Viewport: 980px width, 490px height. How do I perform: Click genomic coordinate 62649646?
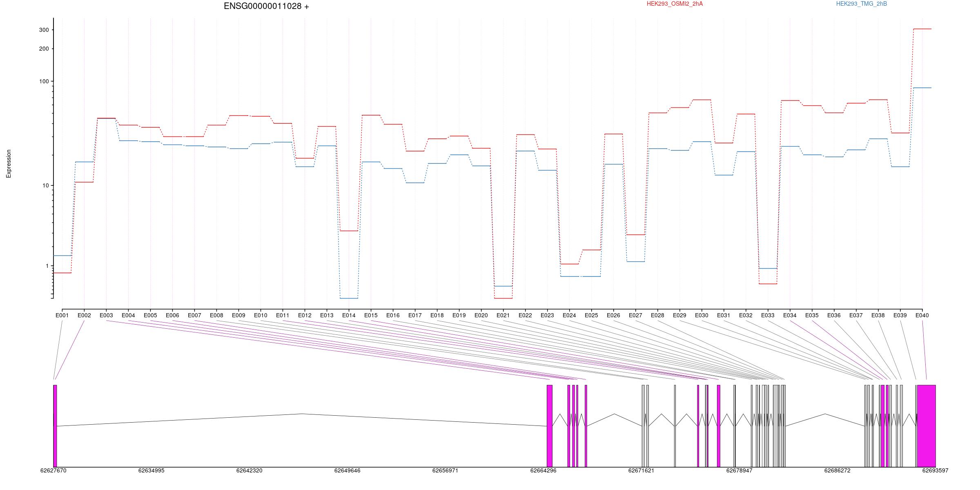(347, 470)
